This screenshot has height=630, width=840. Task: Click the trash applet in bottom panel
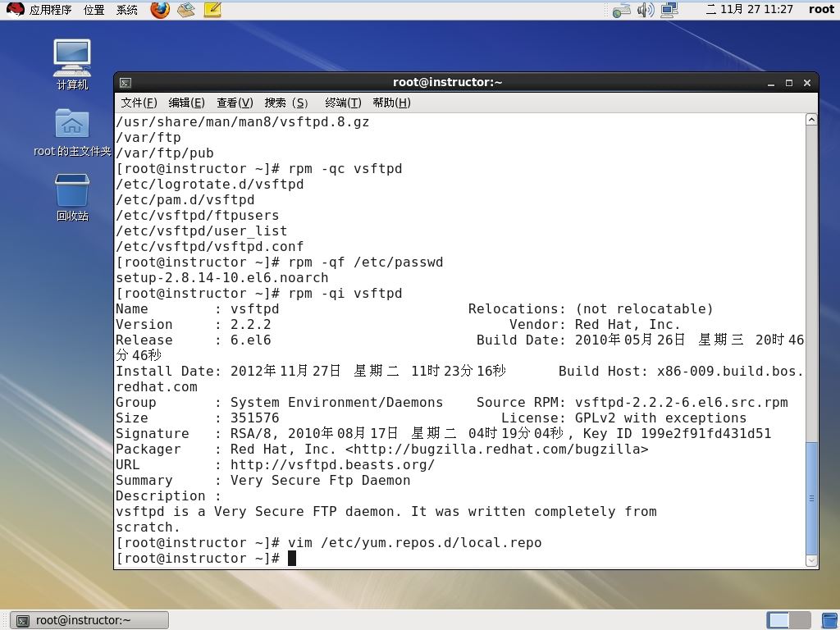[x=830, y=620]
